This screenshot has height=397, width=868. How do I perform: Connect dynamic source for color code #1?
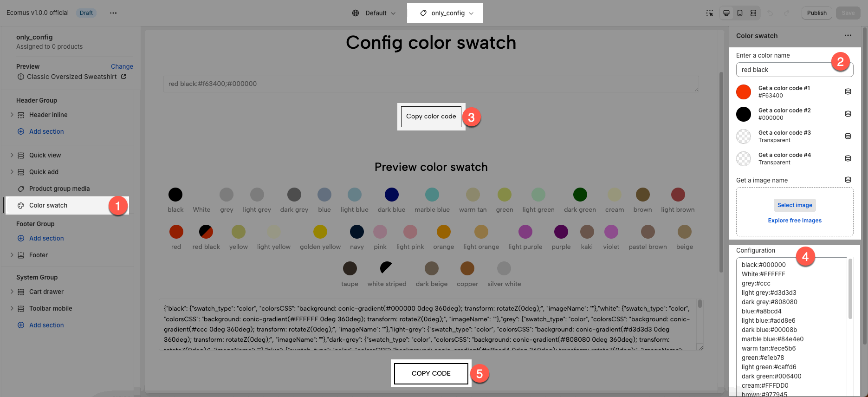tap(848, 91)
